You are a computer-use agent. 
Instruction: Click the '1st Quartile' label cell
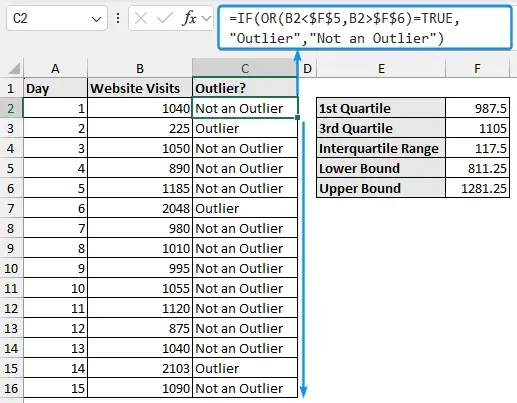tap(381, 108)
